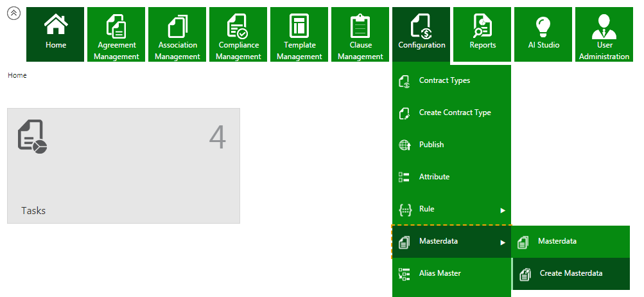Screen dimensions: 644x297
Task: Open the Tasks tile showing 4
Action: [123, 166]
